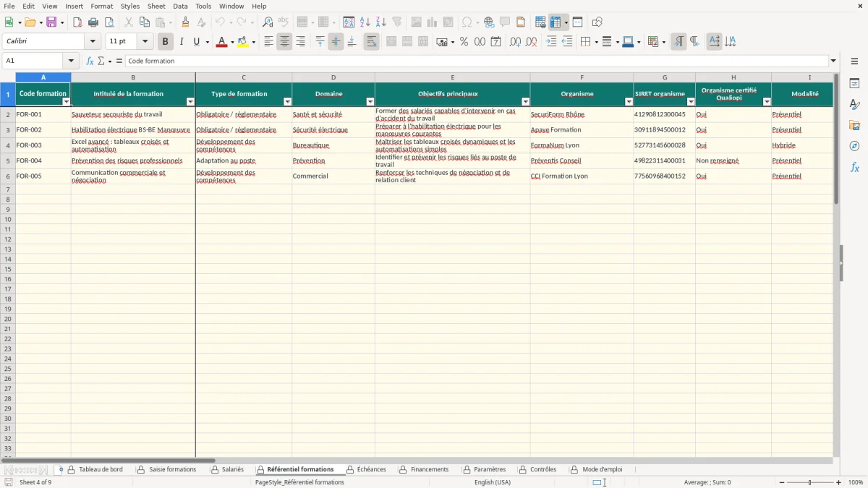
Task: Click the Print icon
Action: [93, 22]
